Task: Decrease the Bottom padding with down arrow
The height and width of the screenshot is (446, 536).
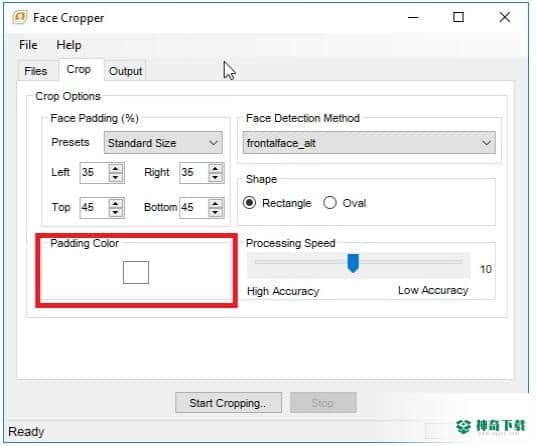Action: (x=215, y=212)
